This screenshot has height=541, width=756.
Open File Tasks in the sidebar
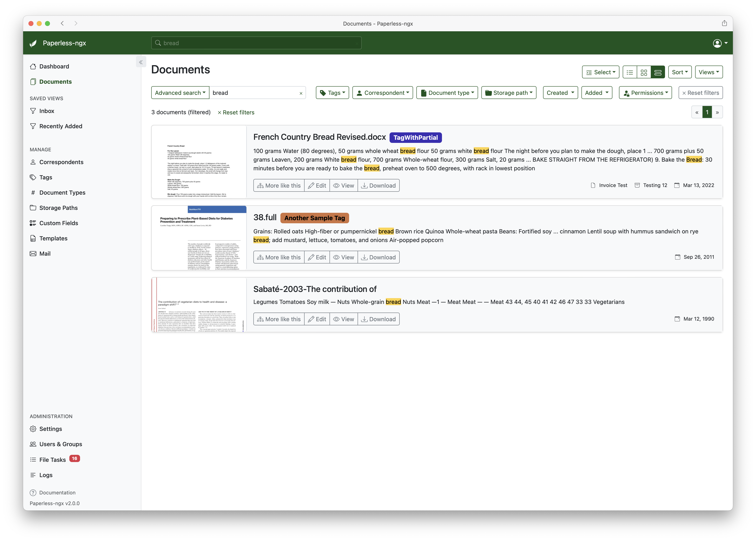53,460
